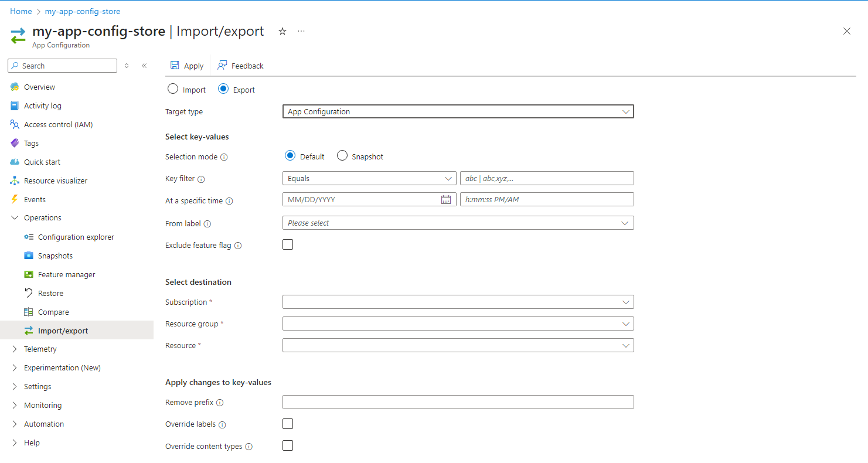Enable the Exclude feature flag checkbox

pyautogui.click(x=288, y=245)
